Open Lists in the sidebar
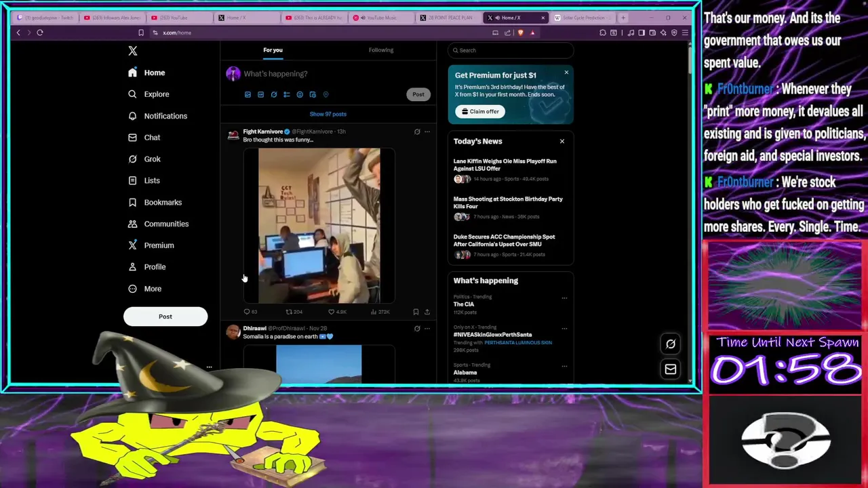The image size is (868, 488). 144,181
